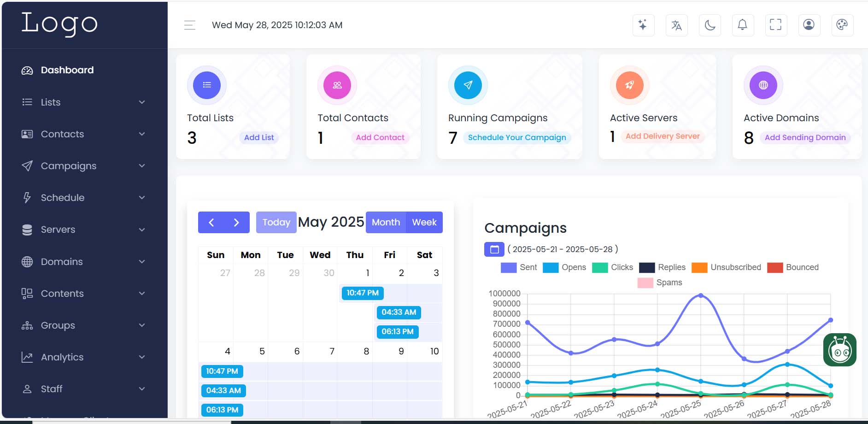This screenshot has height=424, width=868.
Task: Open the green chatbot assistant icon
Action: 839,350
